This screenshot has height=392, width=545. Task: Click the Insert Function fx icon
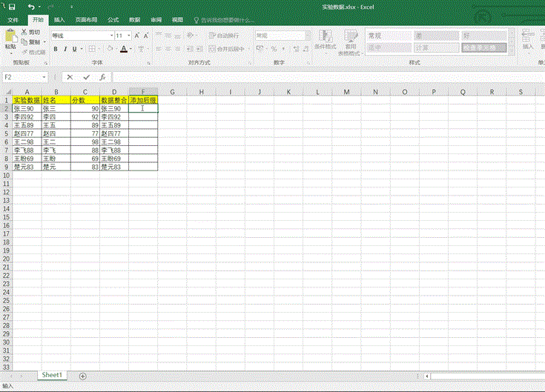(102, 77)
